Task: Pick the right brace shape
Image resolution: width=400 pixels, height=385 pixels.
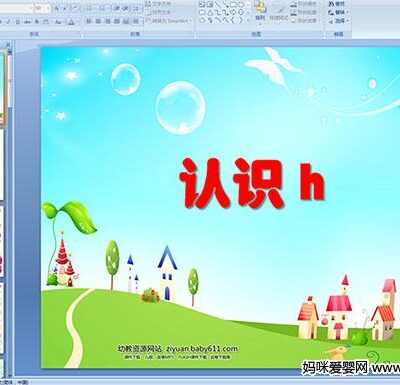Action: [x=240, y=20]
